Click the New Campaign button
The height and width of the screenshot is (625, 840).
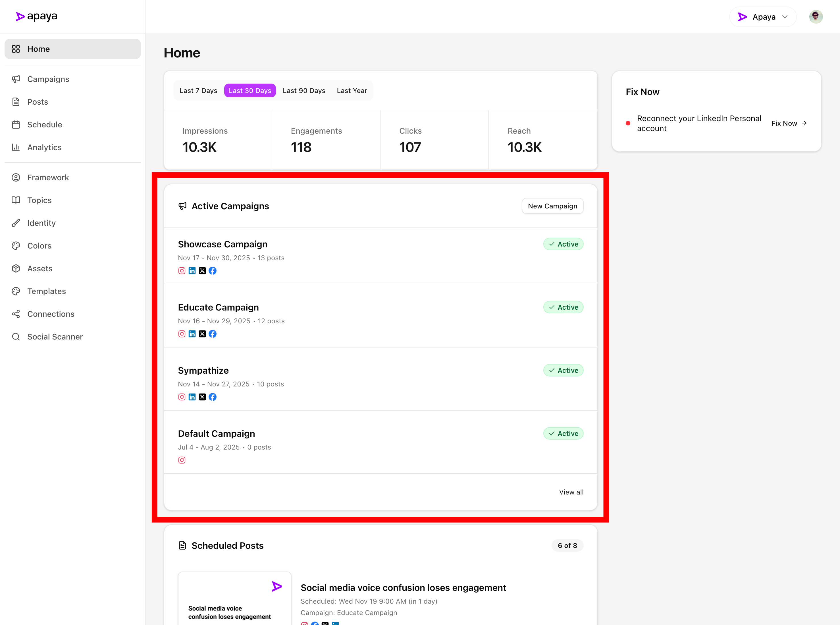[552, 206]
